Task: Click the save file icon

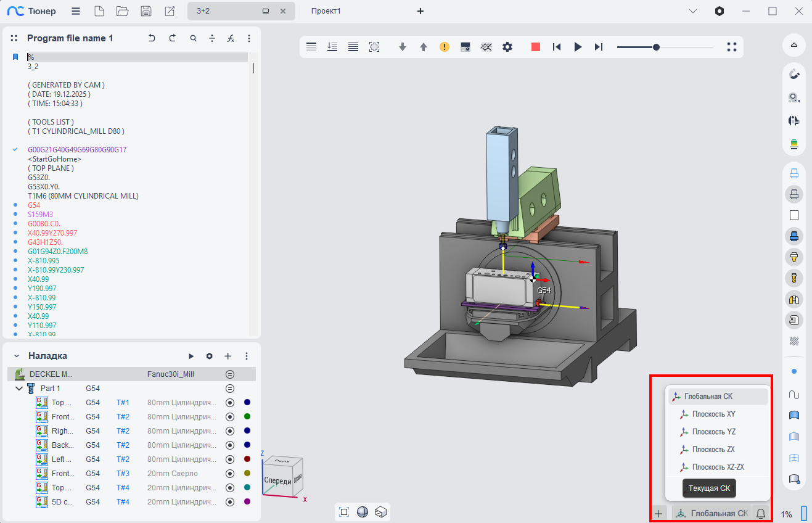Action: click(146, 11)
